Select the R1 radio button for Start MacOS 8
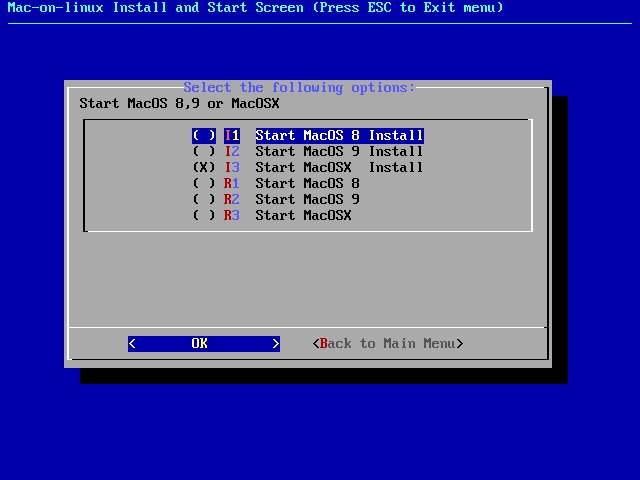 click(204, 183)
